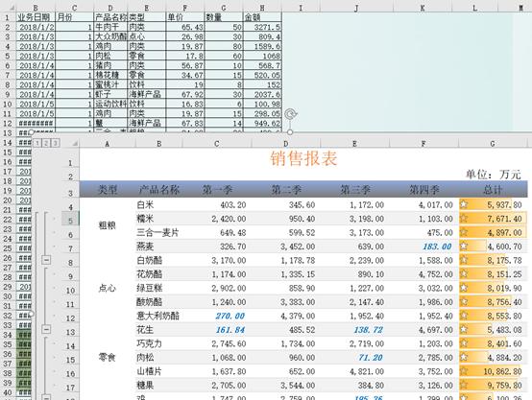
Task: Click the star icon in the 白奶酪 total cell
Action: pyautogui.click(x=464, y=260)
